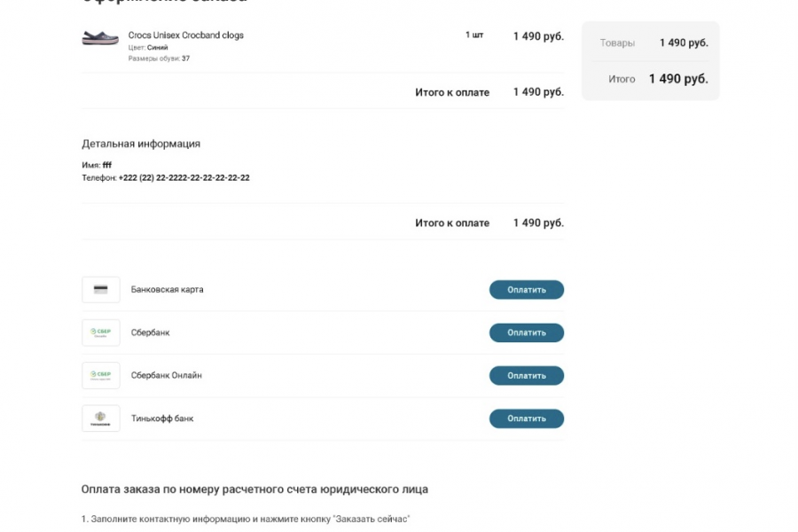Screen dimensions: 798x532
Task: Click the Товары row in the summary box
Action: tap(653, 43)
